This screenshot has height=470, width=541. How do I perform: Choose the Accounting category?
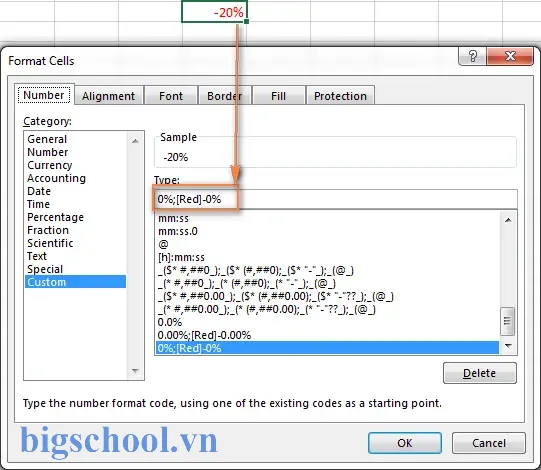75,178
